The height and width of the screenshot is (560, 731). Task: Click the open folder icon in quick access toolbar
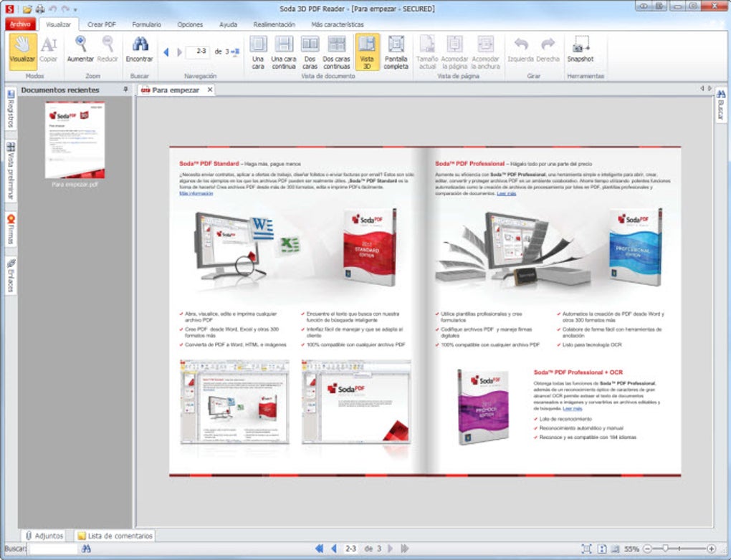click(x=27, y=9)
